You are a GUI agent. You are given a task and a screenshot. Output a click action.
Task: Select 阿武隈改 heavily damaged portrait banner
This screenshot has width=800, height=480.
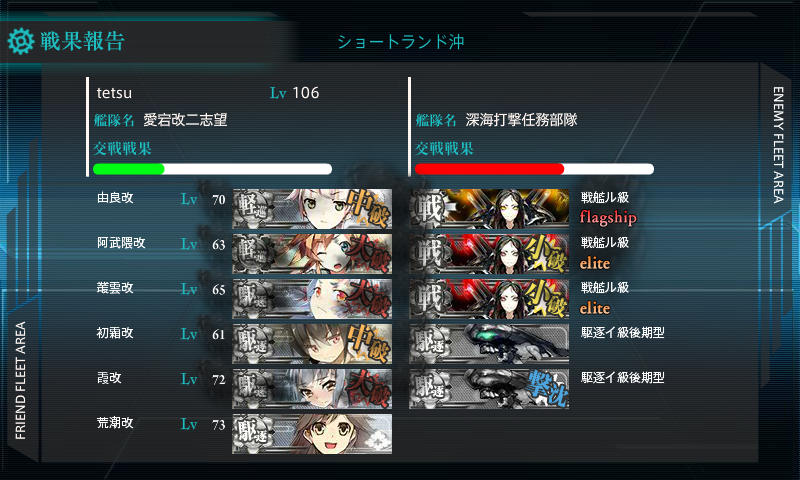pyautogui.click(x=312, y=254)
